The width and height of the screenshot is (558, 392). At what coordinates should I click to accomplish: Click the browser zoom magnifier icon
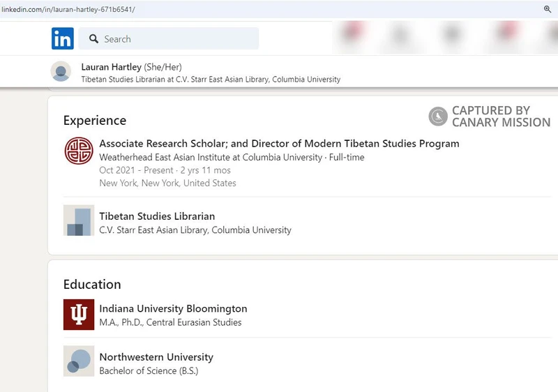548,9
